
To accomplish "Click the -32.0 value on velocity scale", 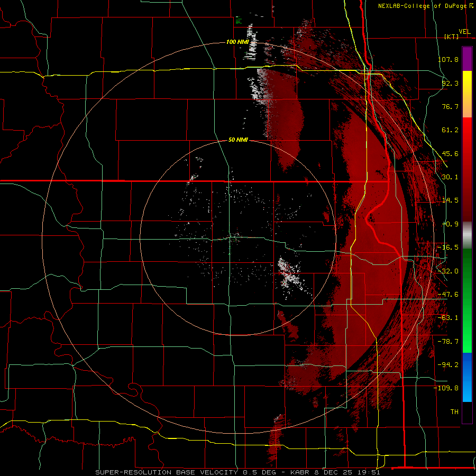I will [x=448, y=271].
